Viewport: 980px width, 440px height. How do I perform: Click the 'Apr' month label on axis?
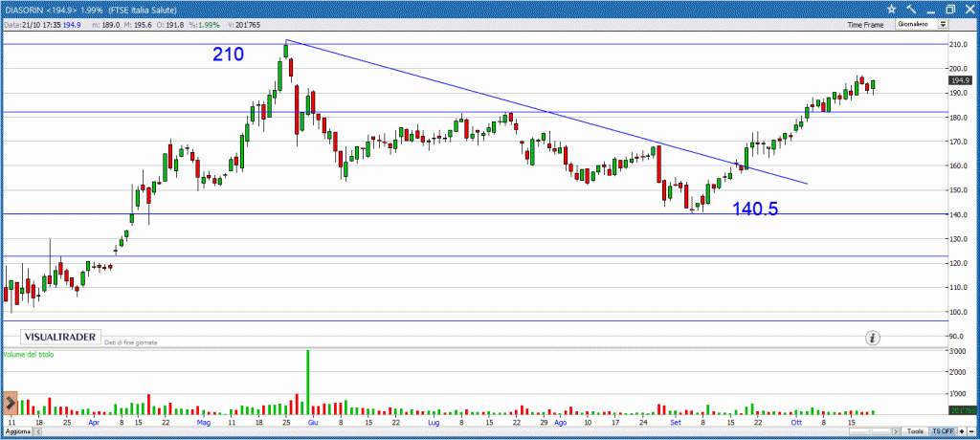point(94,423)
